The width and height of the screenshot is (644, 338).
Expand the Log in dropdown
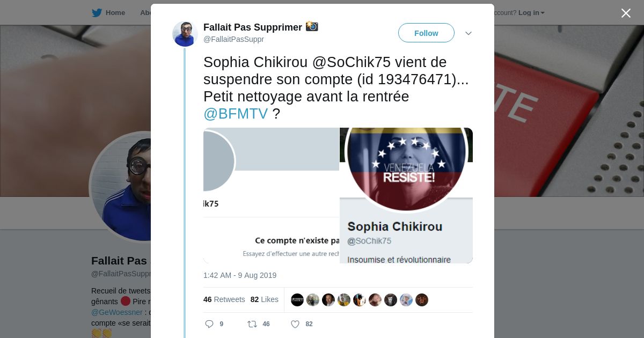click(531, 13)
